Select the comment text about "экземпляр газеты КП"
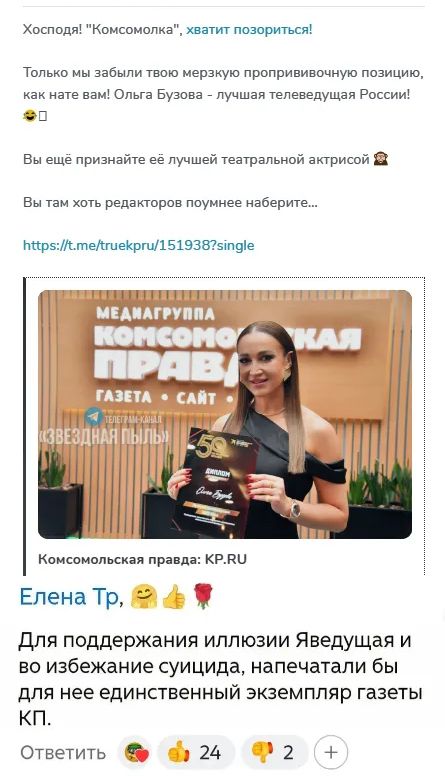Image resolution: width=445 pixels, height=776 pixels. point(220,679)
